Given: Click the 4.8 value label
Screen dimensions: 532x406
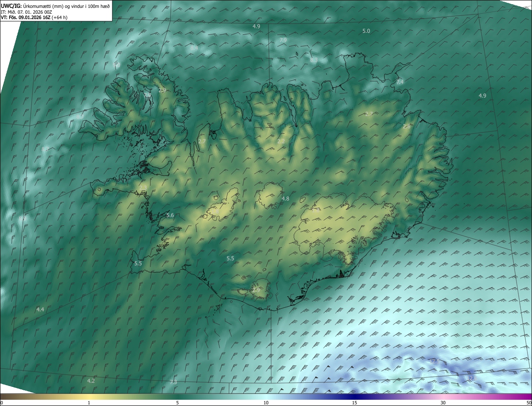Looking at the screenshot, I should pos(286,199).
